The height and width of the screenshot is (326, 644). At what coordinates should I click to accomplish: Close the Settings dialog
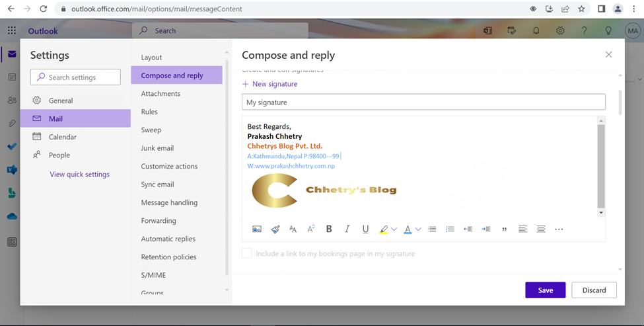coord(609,54)
